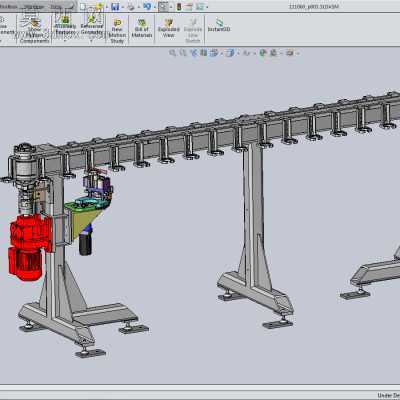The image size is (400, 400).
Task: Click Show Hidden Components
Action: pos(34,31)
